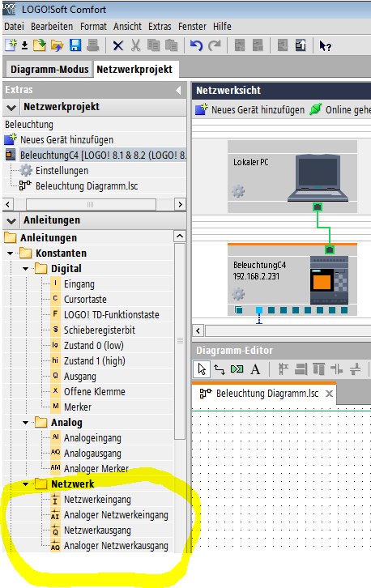Collapse the Analog folder
This screenshot has width=371, height=588.
click(25, 423)
